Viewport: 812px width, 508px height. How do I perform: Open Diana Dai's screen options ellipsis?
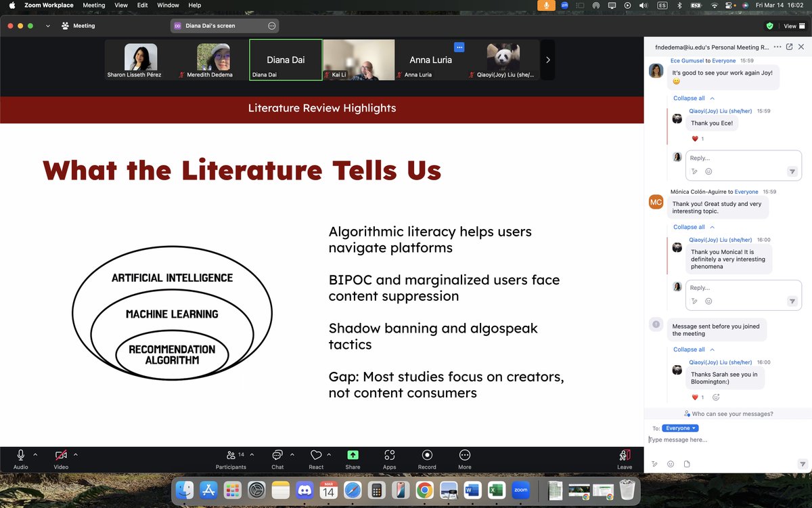click(272, 26)
